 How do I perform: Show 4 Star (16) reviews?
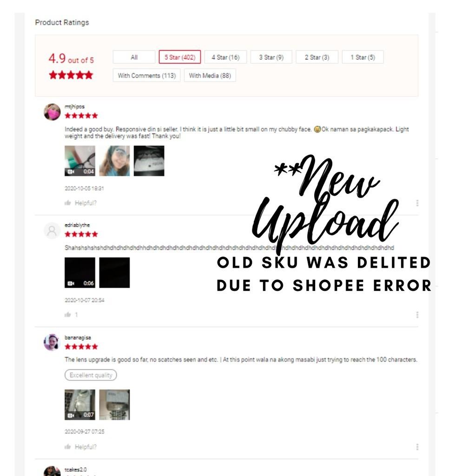coord(225,57)
